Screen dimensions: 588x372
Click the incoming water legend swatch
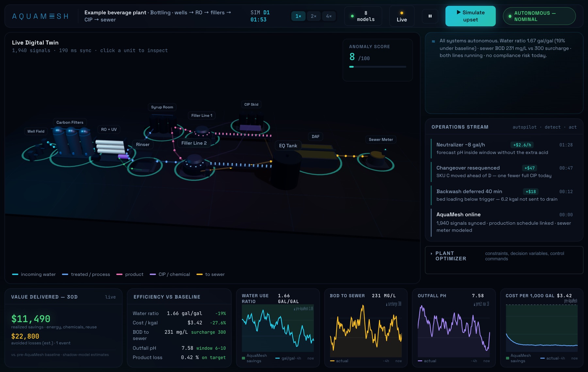15,274
